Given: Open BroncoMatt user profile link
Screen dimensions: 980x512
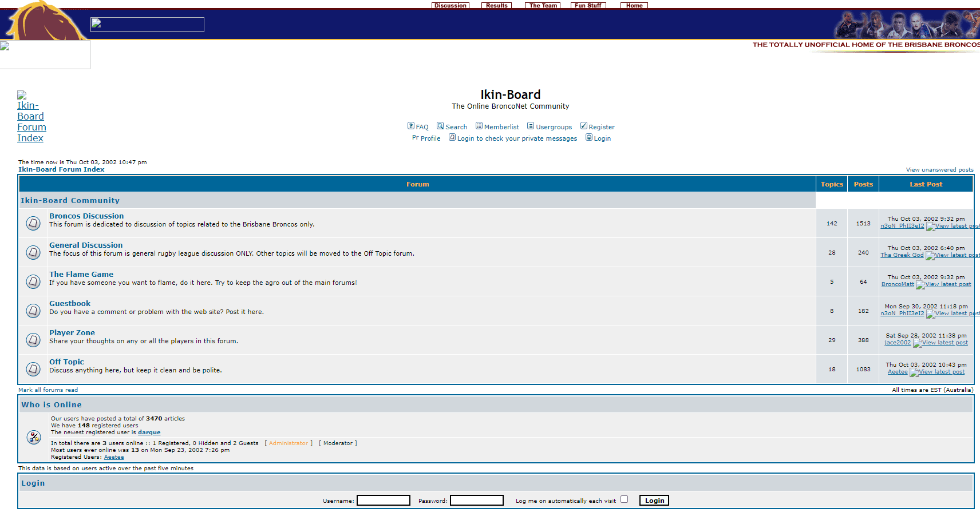Looking at the screenshot, I should (898, 284).
